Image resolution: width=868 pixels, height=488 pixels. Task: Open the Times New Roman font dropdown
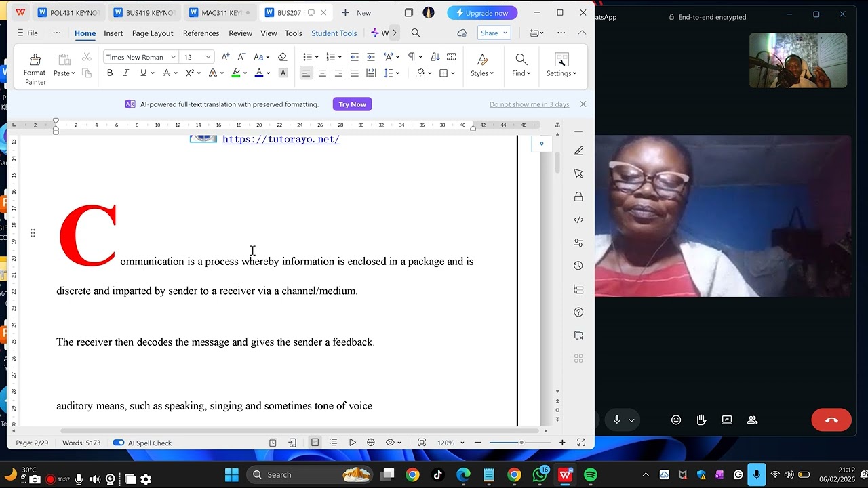coord(174,57)
